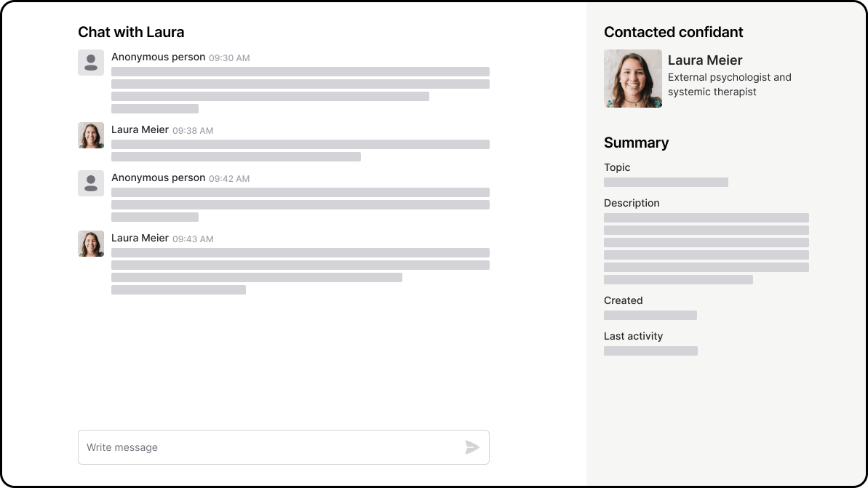The height and width of the screenshot is (488, 868).
Task: Select the Anonymous person sender name
Action: (x=158, y=57)
